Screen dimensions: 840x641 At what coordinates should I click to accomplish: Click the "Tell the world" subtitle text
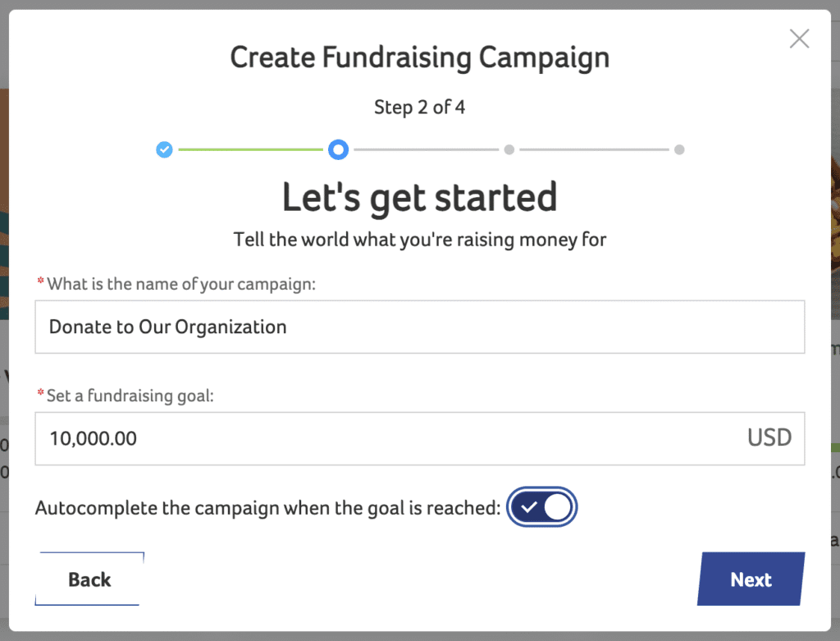(x=419, y=240)
